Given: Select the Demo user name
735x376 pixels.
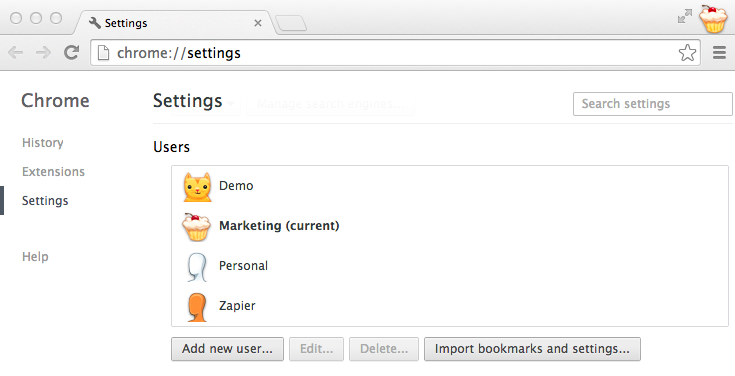Looking at the screenshot, I should [x=236, y=186].
